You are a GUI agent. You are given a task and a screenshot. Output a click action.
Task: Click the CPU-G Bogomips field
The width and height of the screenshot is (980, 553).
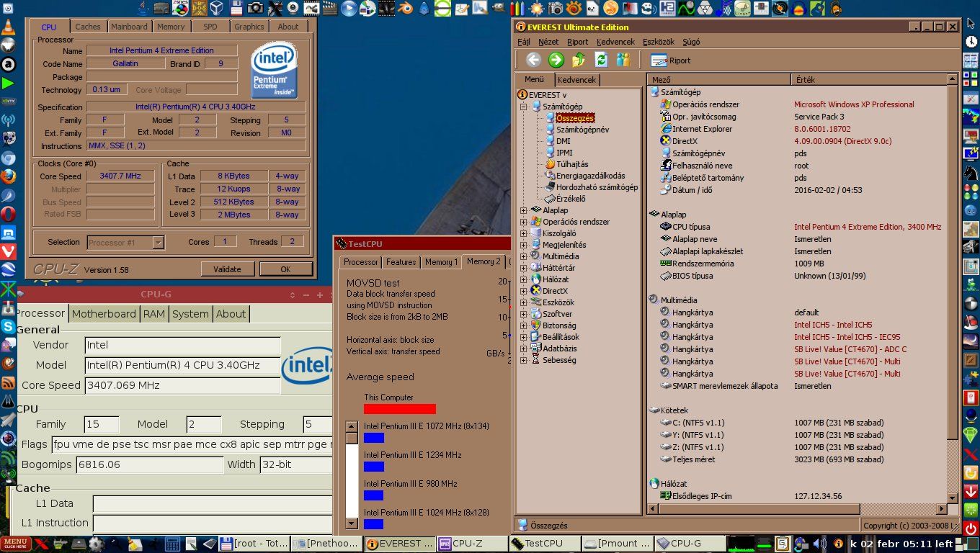click(x=150, y=464)
